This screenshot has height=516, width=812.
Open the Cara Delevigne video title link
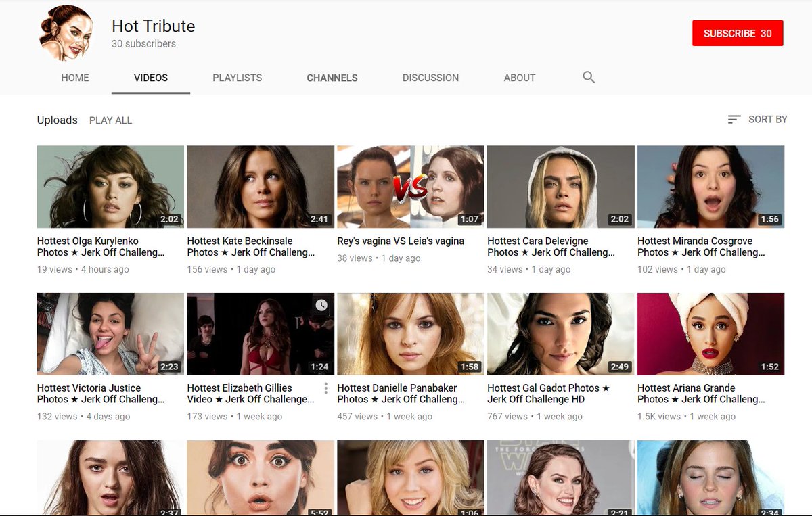pos(551,247)
